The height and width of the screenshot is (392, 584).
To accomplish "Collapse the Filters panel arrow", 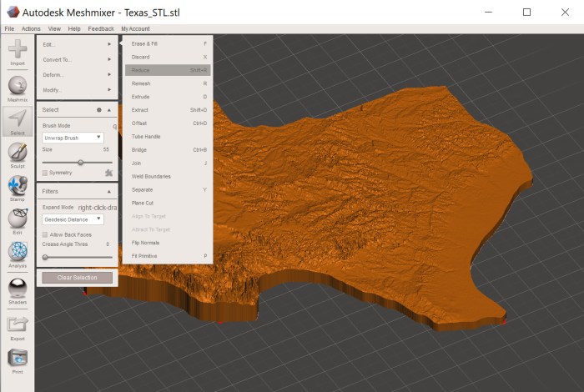I will tap(109, 191).
